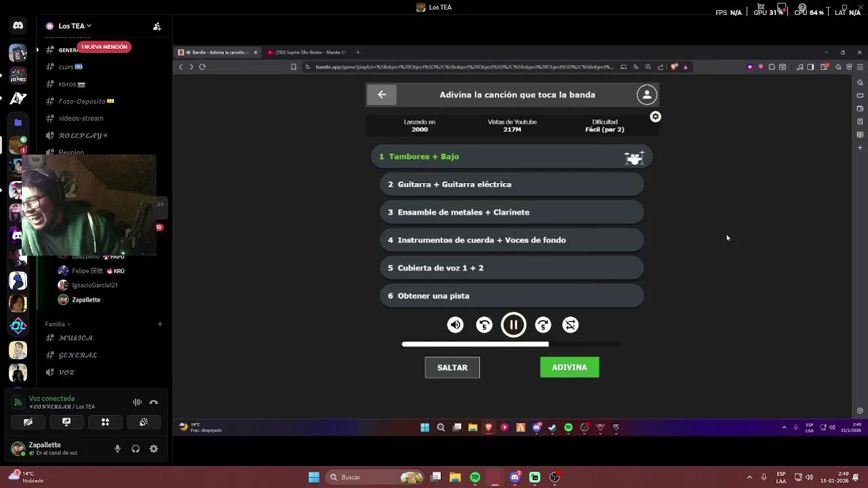Viewport: 868px width, 488px height.
Task: Open Discord user settings gear
Action: [x=154, y=449]
